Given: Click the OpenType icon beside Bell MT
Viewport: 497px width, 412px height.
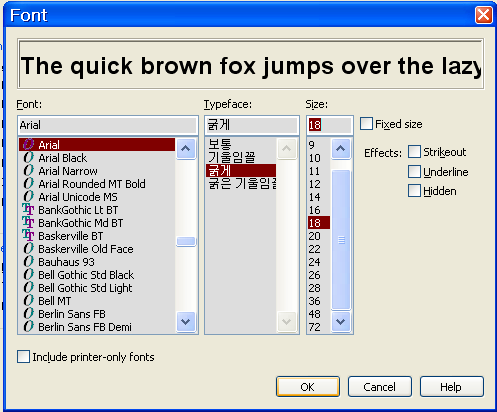Looking at the screenshot, I should (x=29, y=301).
